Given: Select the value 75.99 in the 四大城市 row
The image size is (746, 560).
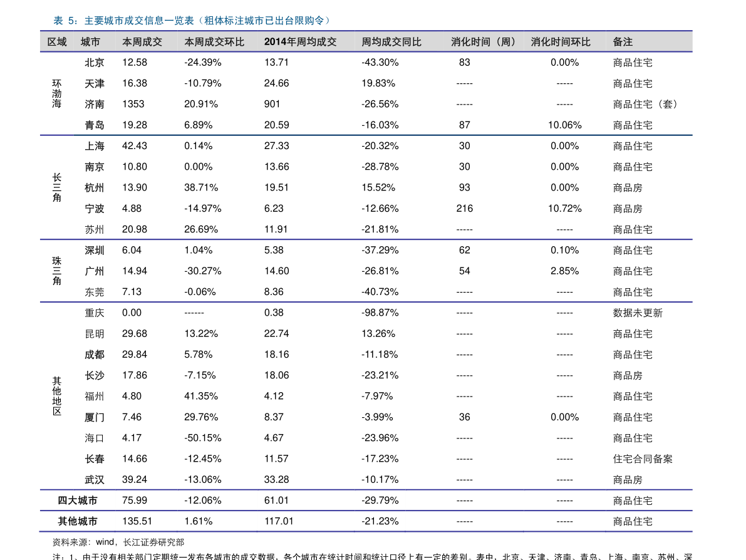Looking at the screenshot, I should [135, 500].
